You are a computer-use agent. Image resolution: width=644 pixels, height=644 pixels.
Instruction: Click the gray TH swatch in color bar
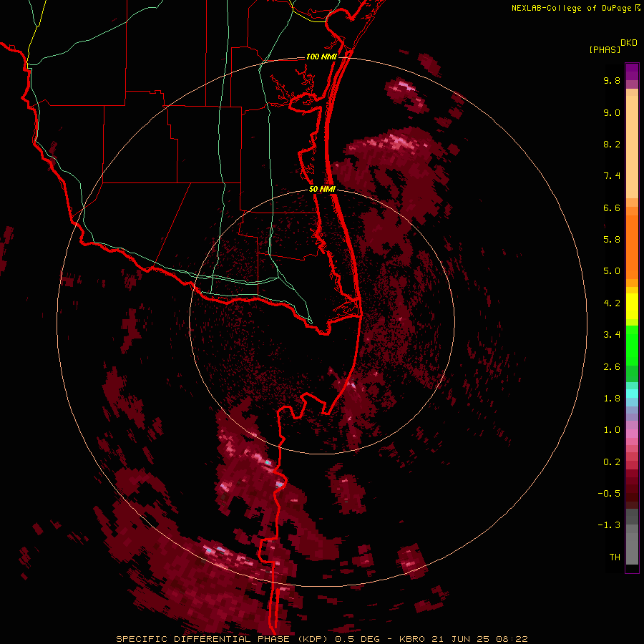(x=632, y=548)
